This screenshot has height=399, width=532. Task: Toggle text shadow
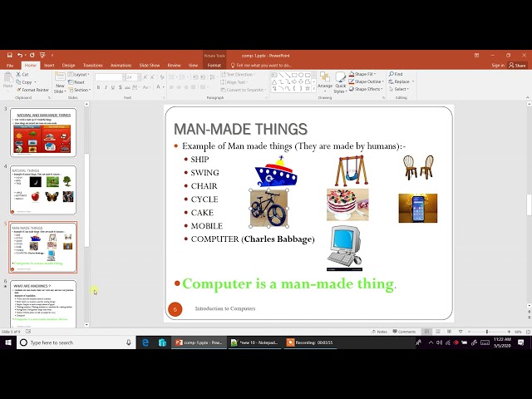[x=120, y=87]
